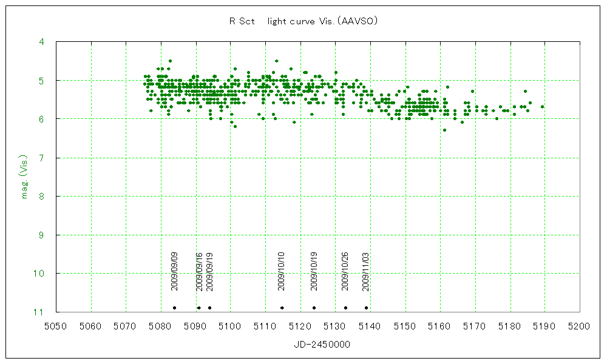Image resolution: width=607 pixels, height=364 pixels.
Task: Click the 5200 x-axis tick label
Action: [579, 326]
